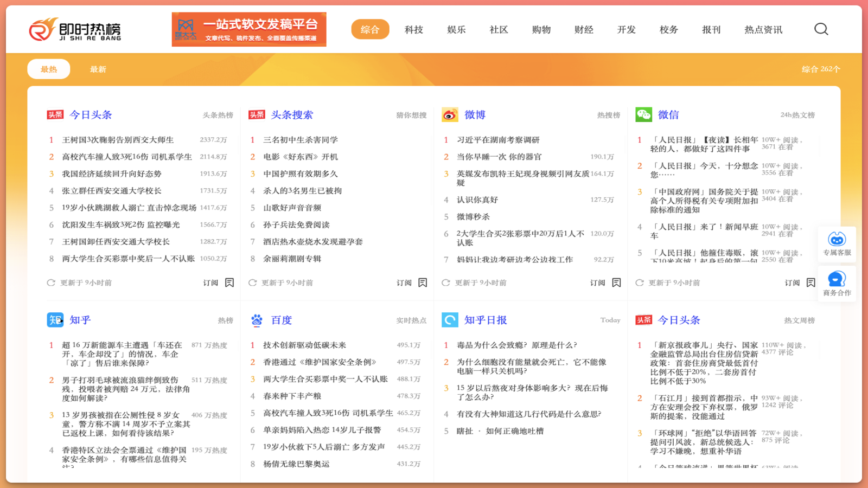Image resolution: width=868 pixels, height=488 pixels.
Task: Click bookmark icon in 头条搜索 card
Action: pos(423,282)
